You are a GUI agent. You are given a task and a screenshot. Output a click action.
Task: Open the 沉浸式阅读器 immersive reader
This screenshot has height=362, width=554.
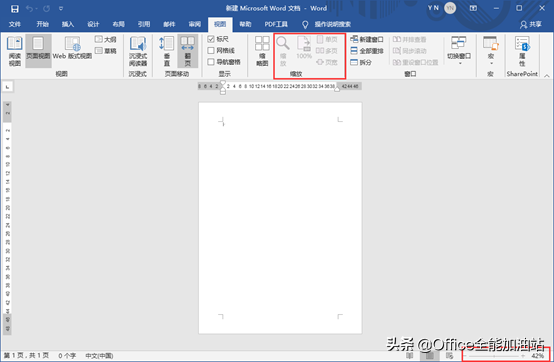pyautogui.click(x=138, y=51)
